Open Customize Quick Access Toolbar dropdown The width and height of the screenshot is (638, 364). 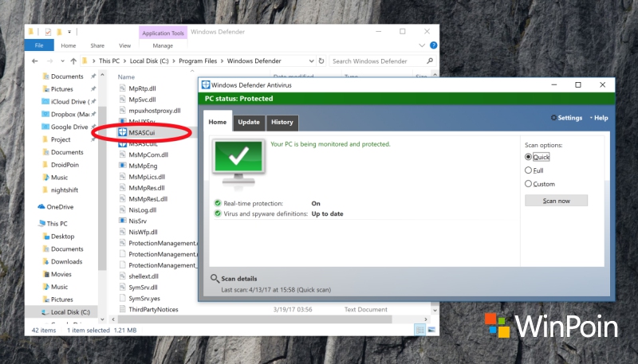point(69,32)
